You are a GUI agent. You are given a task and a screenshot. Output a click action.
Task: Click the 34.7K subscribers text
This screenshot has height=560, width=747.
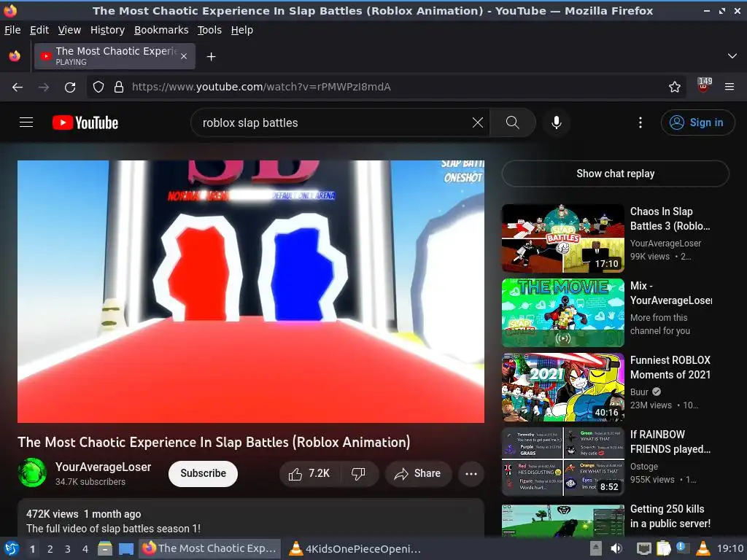(x=90, y=481)
